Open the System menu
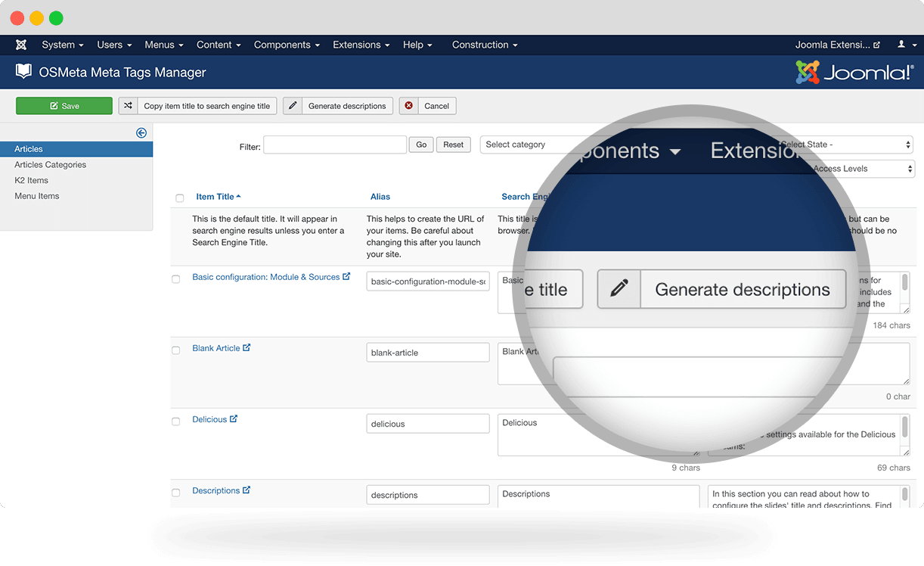Image resolution: width=924 pixels, height=566 pixels. click(63, 45)
